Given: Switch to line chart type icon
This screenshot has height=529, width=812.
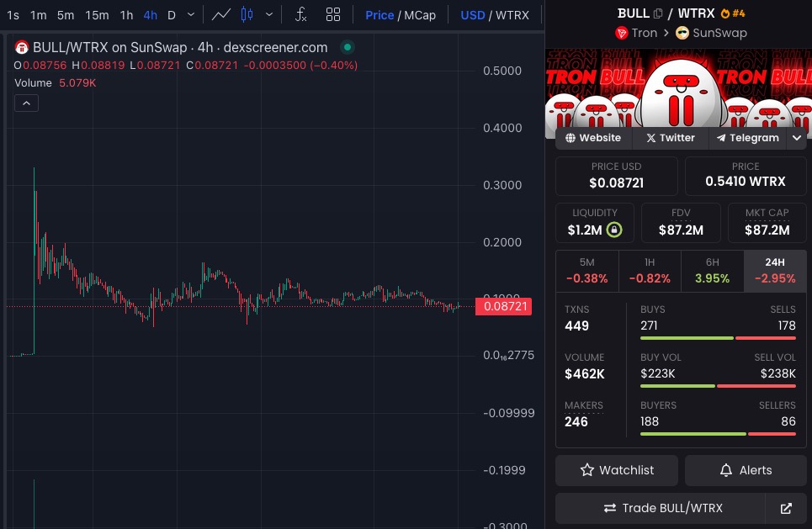Looking at the screenshot, I should [x=221, y=15].
